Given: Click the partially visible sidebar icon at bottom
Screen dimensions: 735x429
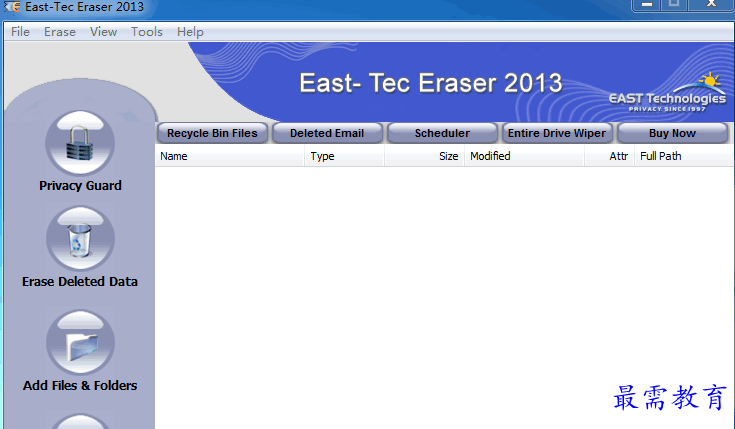Looking at the screenshot, I should (x=80, y=421).
